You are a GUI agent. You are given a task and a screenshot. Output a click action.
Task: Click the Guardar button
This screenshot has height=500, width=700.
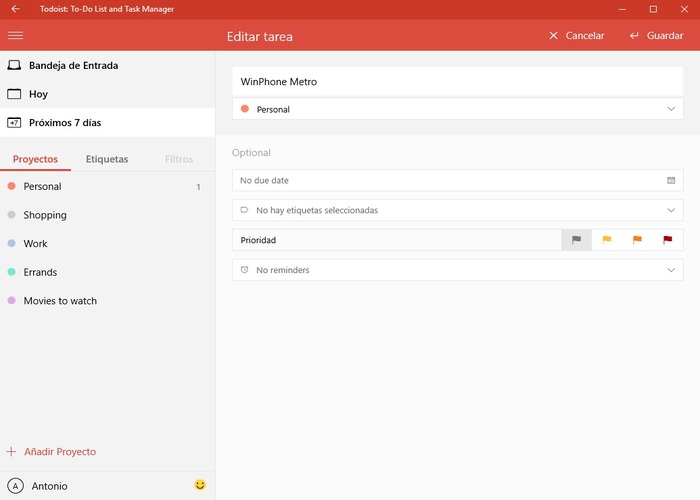(656, 35)
